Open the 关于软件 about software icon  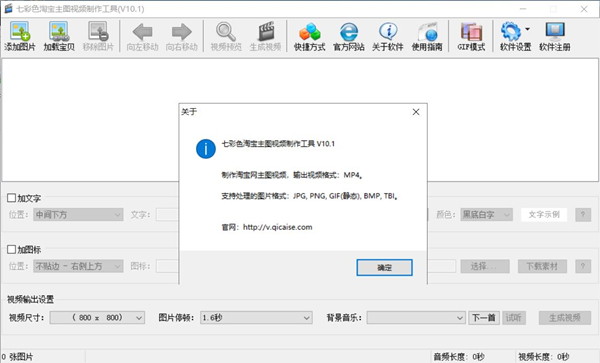click(x=388, y=36)
